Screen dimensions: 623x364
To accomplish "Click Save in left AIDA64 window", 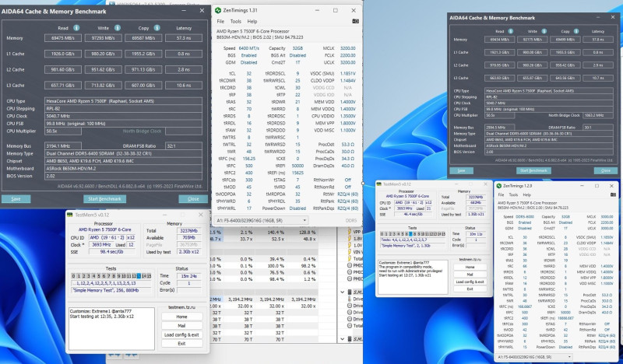I will (x=16, y=199).
